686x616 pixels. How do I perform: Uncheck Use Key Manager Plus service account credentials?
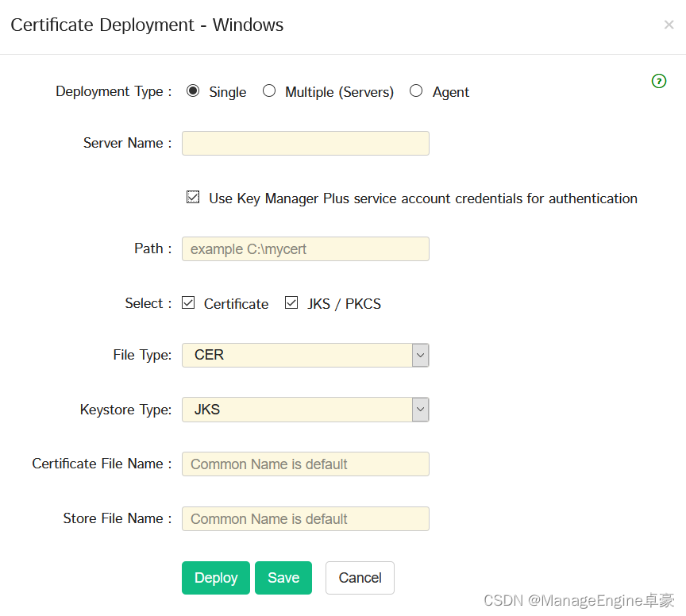193,198
